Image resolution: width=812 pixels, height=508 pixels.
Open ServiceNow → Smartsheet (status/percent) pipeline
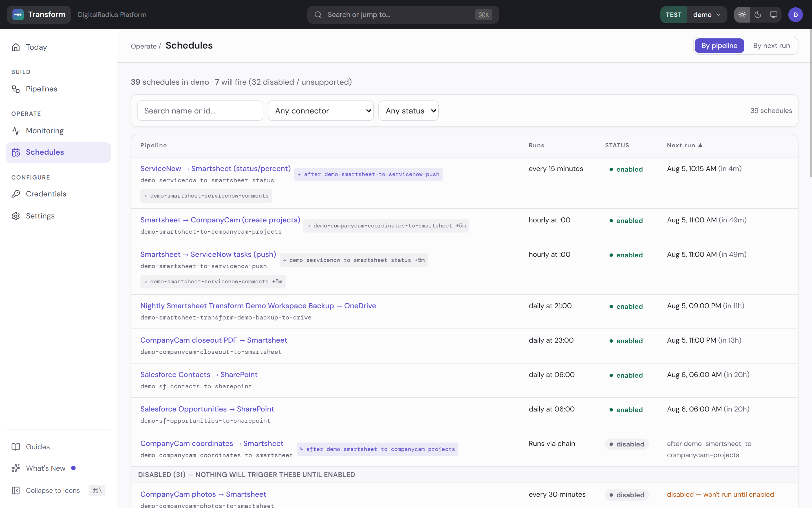pos(215,169)
